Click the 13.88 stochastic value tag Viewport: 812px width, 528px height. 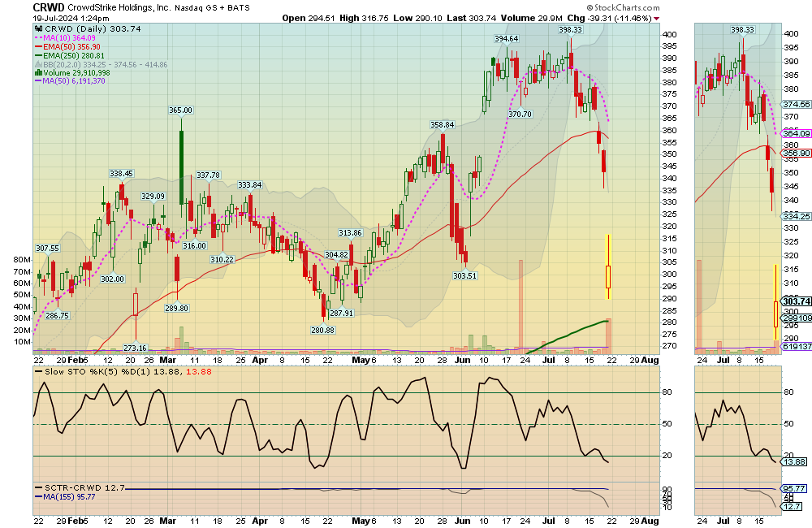pos(793,461)
